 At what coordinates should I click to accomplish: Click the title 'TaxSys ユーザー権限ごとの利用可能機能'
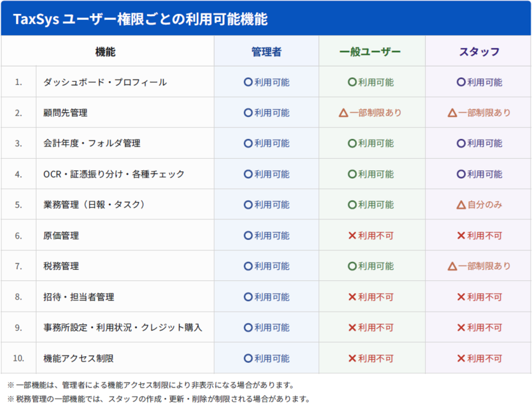tap(140, 19)
